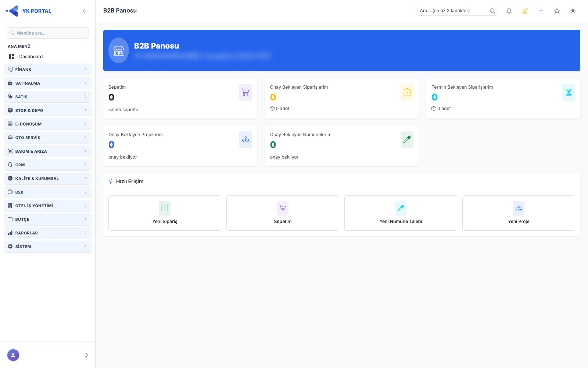This screenshot has width=588, height=368.
Task: Click the 'kalem sepette' text
Action: click(x=123, y=110)
